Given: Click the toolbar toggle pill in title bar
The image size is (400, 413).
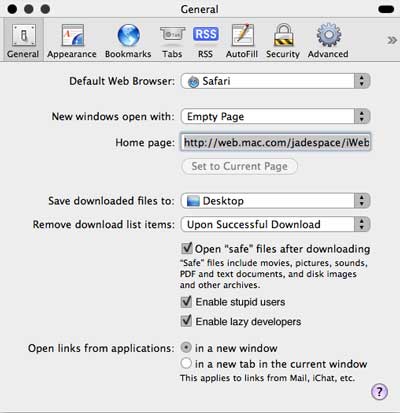Looking at the screenshot, I should 386,9.
